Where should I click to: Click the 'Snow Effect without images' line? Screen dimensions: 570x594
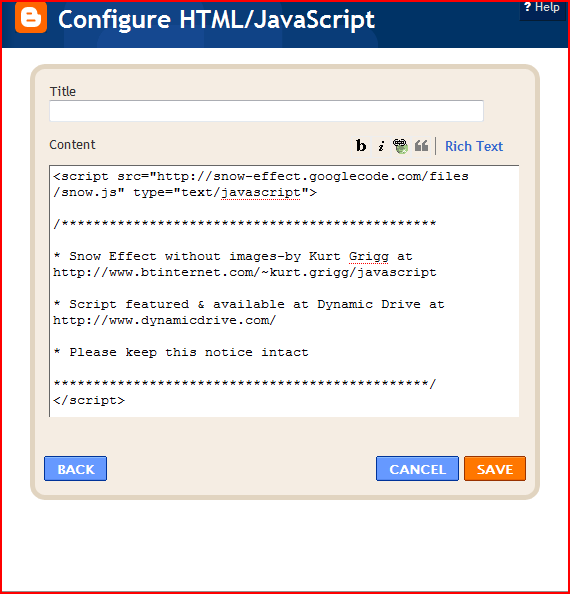pos(233,256)
